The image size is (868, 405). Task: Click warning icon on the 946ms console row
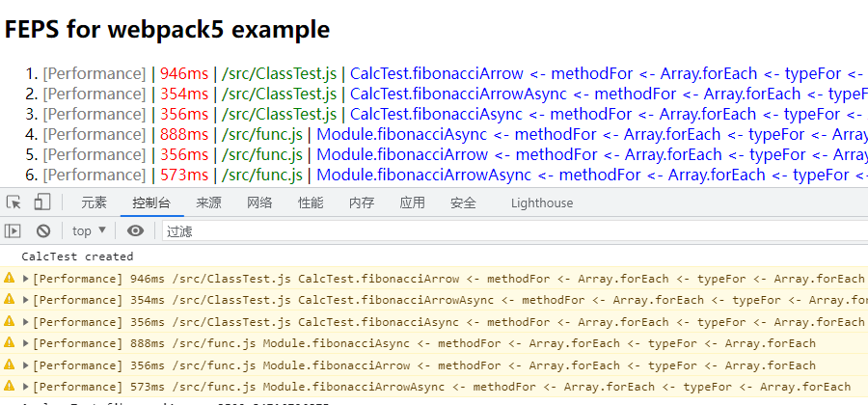click(x=9, y=278)
